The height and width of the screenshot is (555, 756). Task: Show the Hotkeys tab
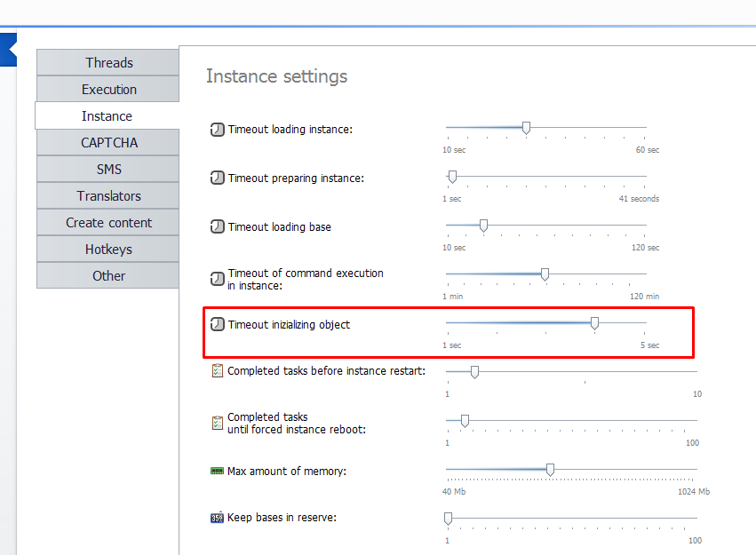coord(108,250)
